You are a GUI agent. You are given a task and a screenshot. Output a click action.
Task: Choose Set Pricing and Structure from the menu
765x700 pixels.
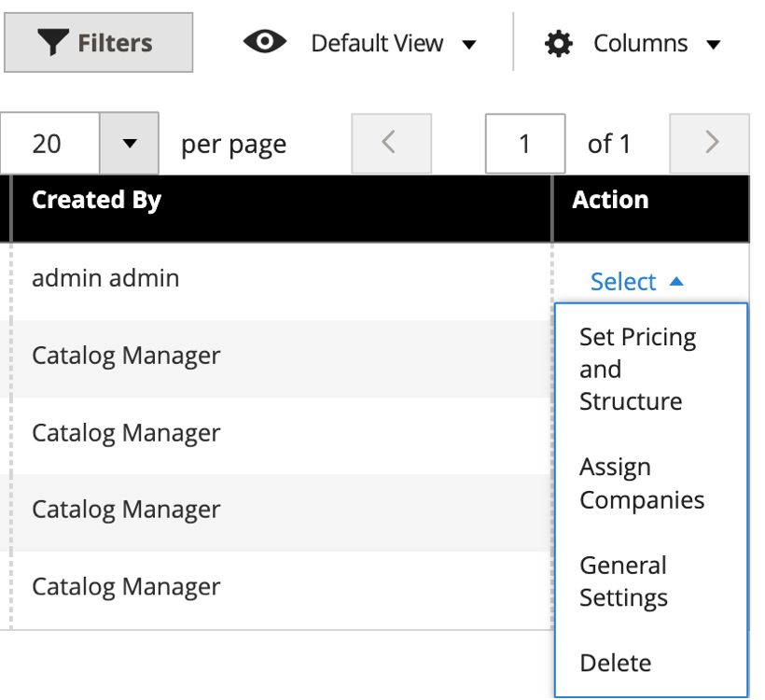tap(638, 369)
